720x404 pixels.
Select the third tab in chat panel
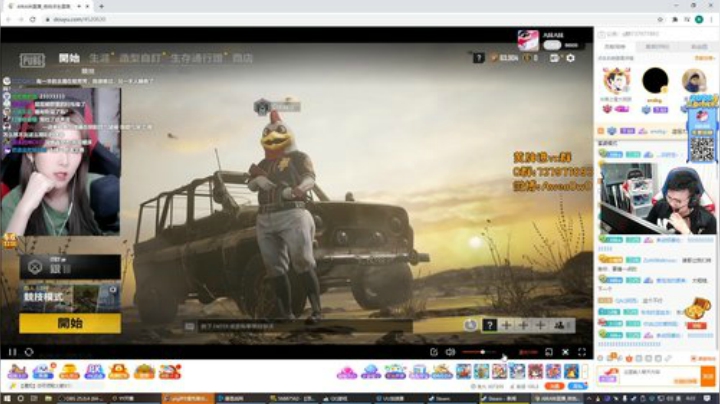698,47
